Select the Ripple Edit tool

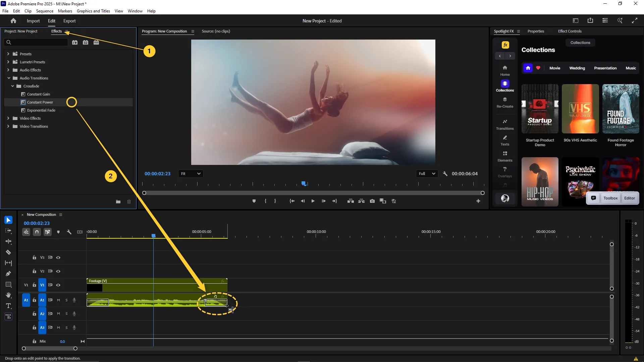(8, 241)
